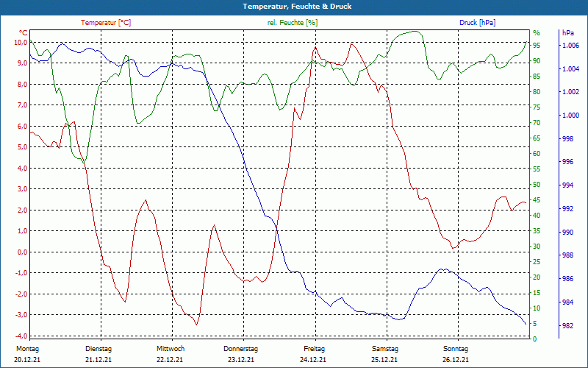Click the '°C' unit label on the temperature axis
The height and width of the screenshot is (368, 588).
click(x=24, y=32)
